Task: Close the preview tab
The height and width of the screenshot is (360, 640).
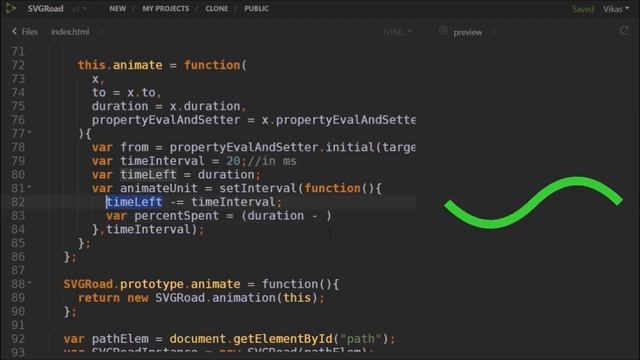Action: [x=494, y=32]
